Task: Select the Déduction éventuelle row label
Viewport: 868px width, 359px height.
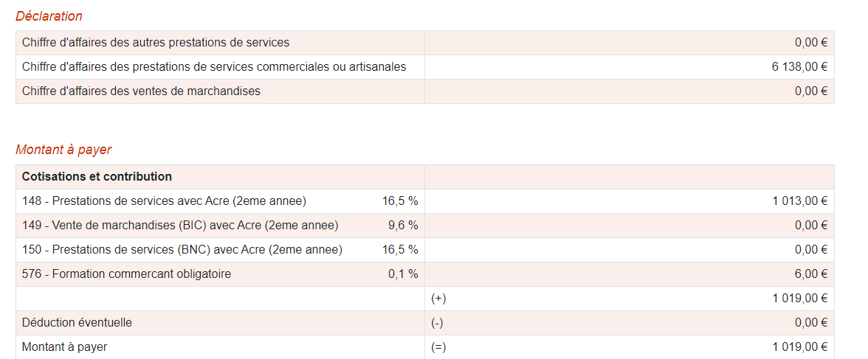Action: (x=77, y=323)
